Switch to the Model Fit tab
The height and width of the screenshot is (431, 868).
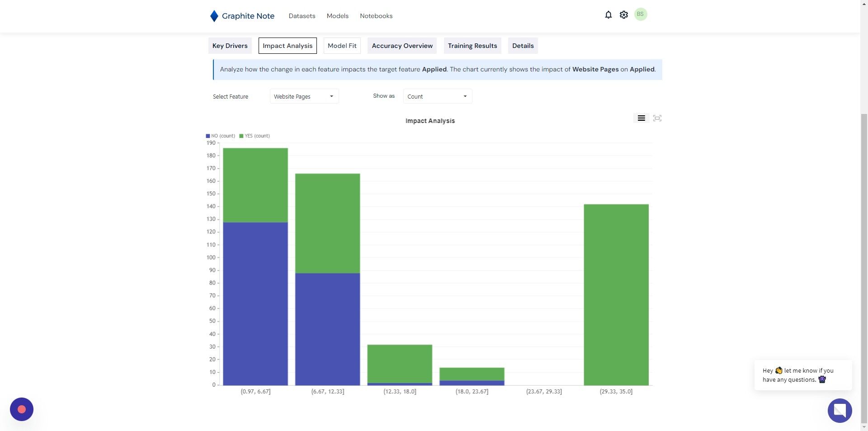[x=342, y=46]
